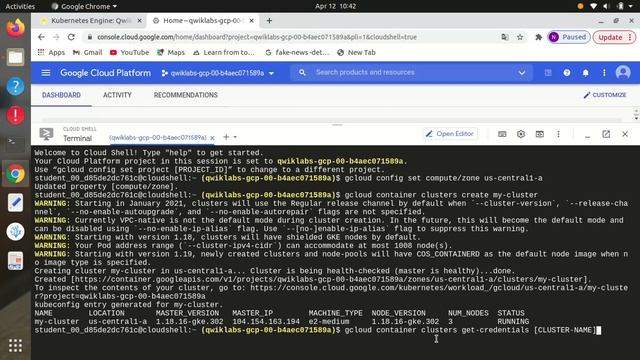The image size is (640, 360).
Task: Click the Apr 12 10:42 clock
Action: 336,6
